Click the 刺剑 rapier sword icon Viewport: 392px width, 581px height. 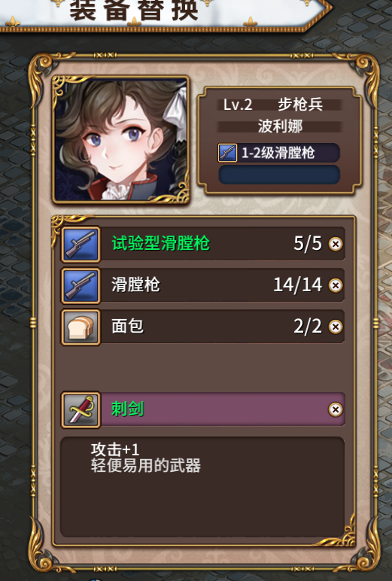pyautogui.click(x=81, y=410)
